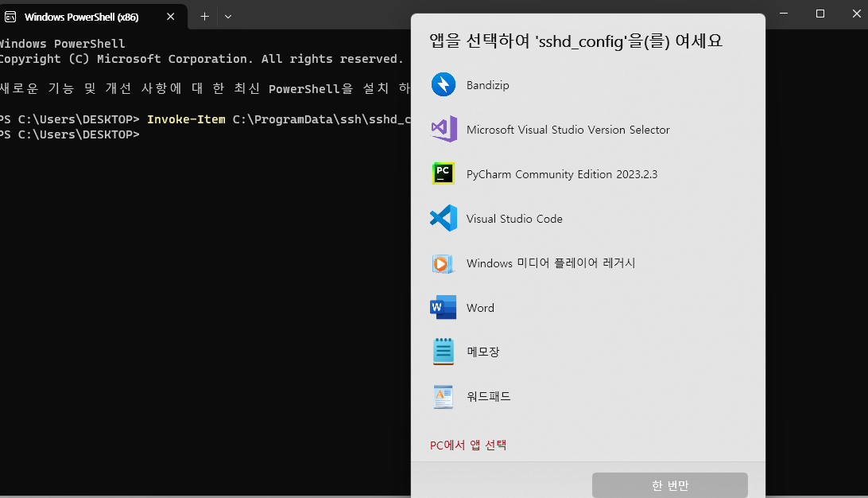
Task: Choose the 메모장 label
Action: (482, 352)
